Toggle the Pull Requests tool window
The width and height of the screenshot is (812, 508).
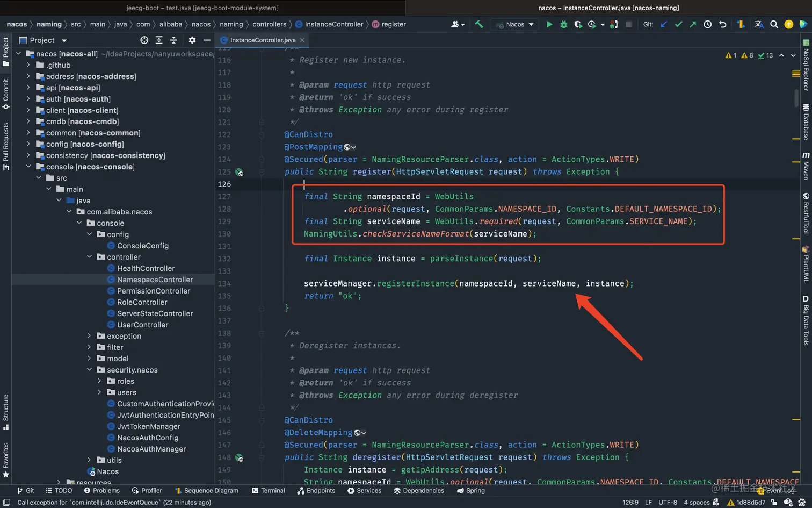pos(6,146)
